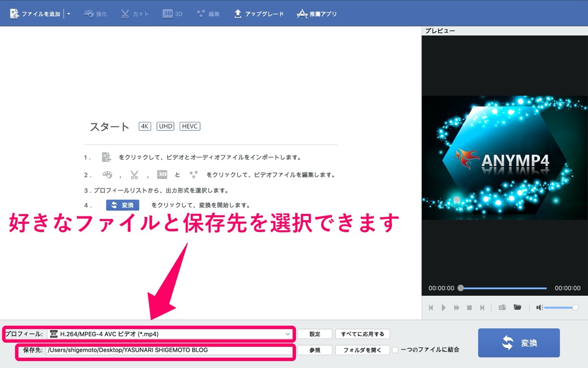Click the 保存先 path input field
The height and width of the screenshot is (368, 588).
tap(169, 350)
